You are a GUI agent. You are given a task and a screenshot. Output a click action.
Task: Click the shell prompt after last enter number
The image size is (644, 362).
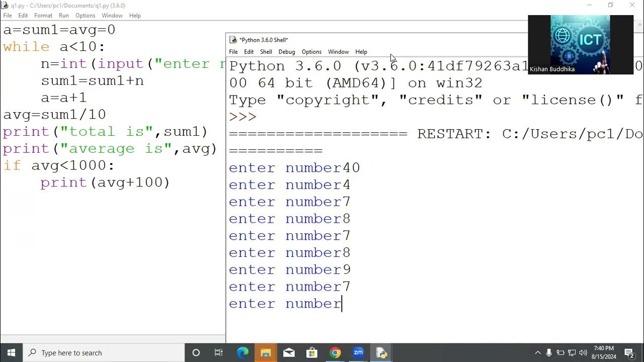pyautogui.click(x=342, y=304)
